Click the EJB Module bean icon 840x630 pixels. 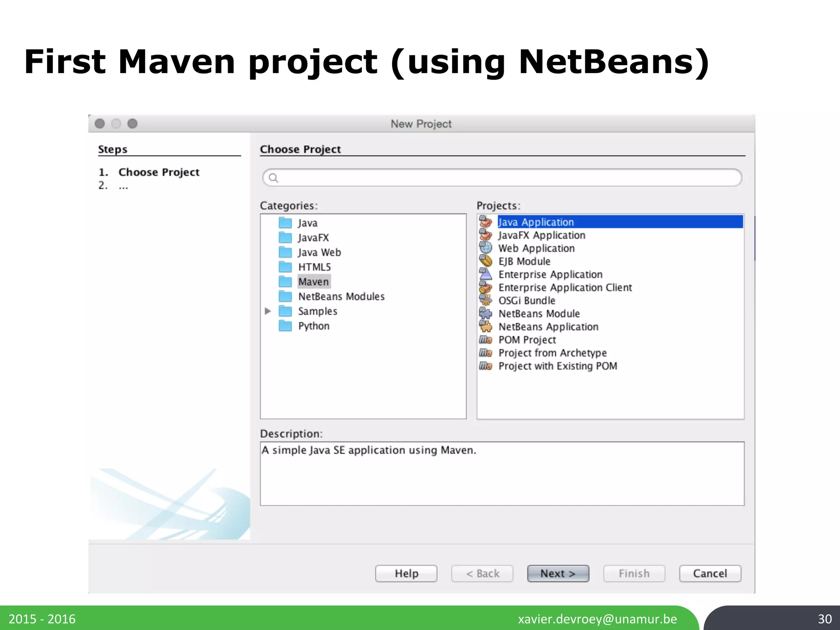tap(486, 261)
